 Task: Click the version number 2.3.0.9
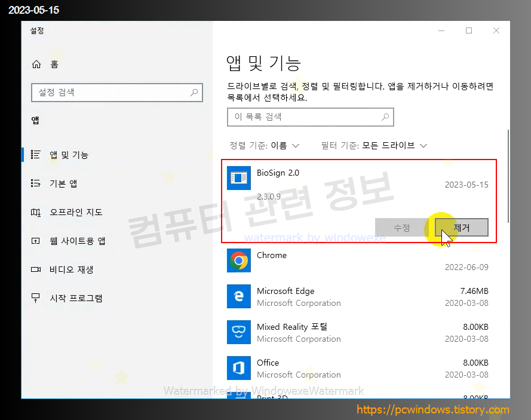tap(269, 197)
